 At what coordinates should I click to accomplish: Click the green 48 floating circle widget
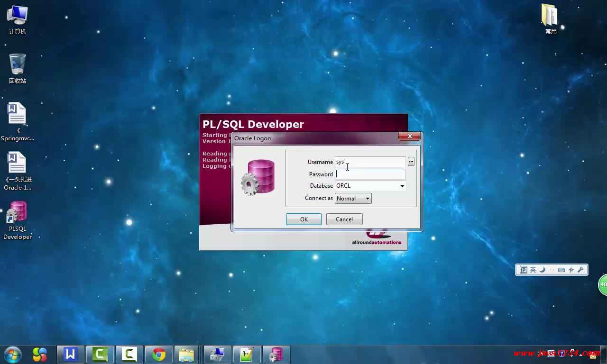(x=603, y=284)
